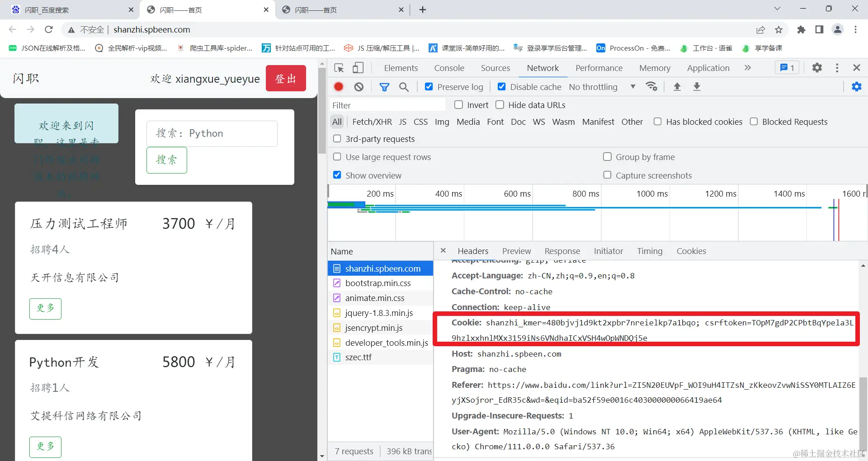Toggle the browser side panel icon
The height and width of the screenshot is (461, 868).
(x=819, y=29)
